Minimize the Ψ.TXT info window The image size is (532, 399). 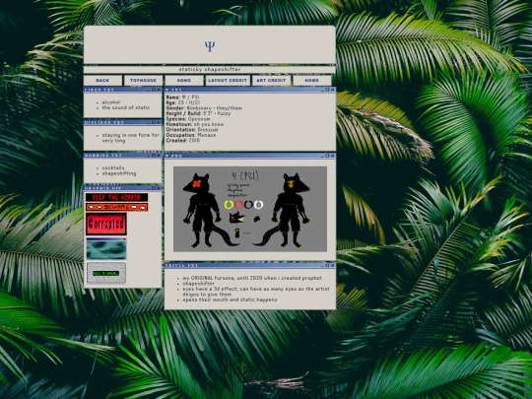click(x=323, y=90)
